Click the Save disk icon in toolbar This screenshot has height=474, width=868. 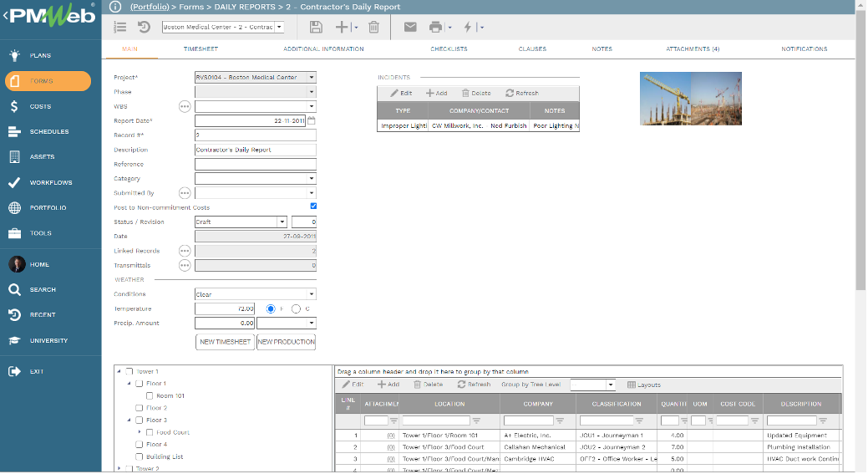[315, 27]
